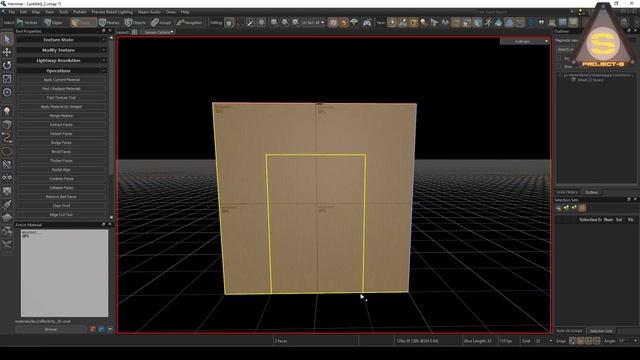Screen dimensions: 640x360
Task: Click Remove Bad Faces button
Action: pos(62,196)
